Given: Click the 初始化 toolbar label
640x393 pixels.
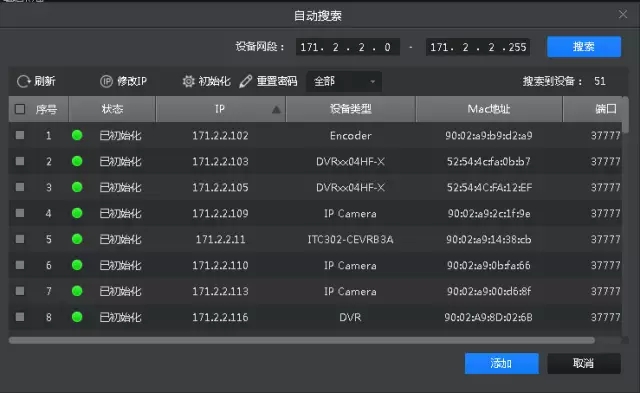Looking at the screenshot, I should point(214,81).
